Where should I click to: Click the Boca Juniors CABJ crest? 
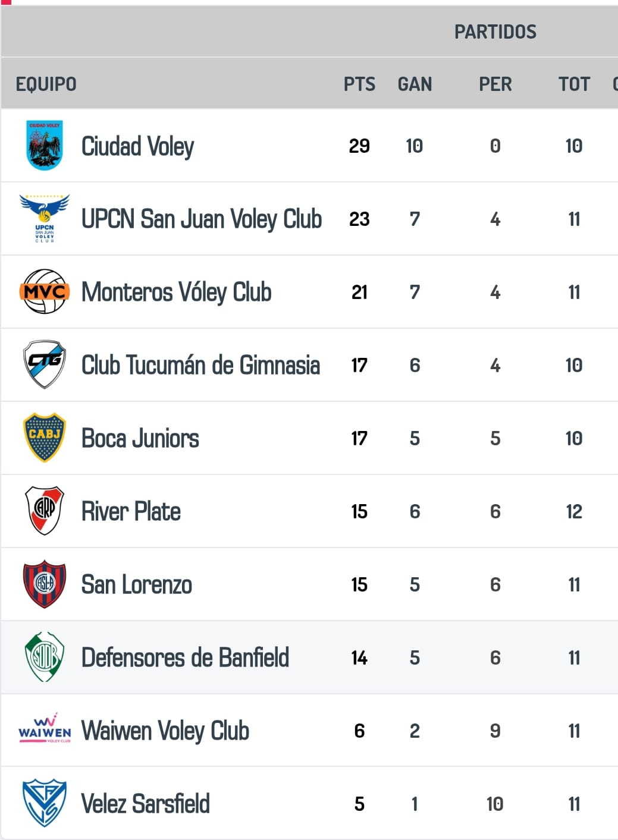(x=45, y=438)
